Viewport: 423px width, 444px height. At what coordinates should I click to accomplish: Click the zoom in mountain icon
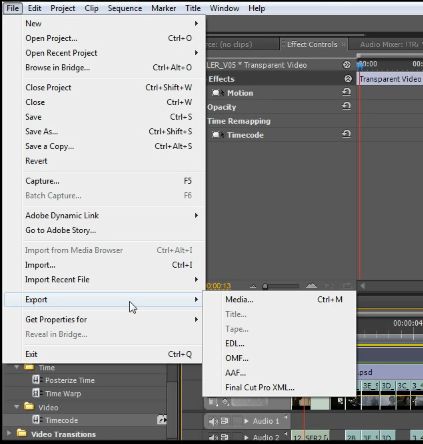(311, 286)
